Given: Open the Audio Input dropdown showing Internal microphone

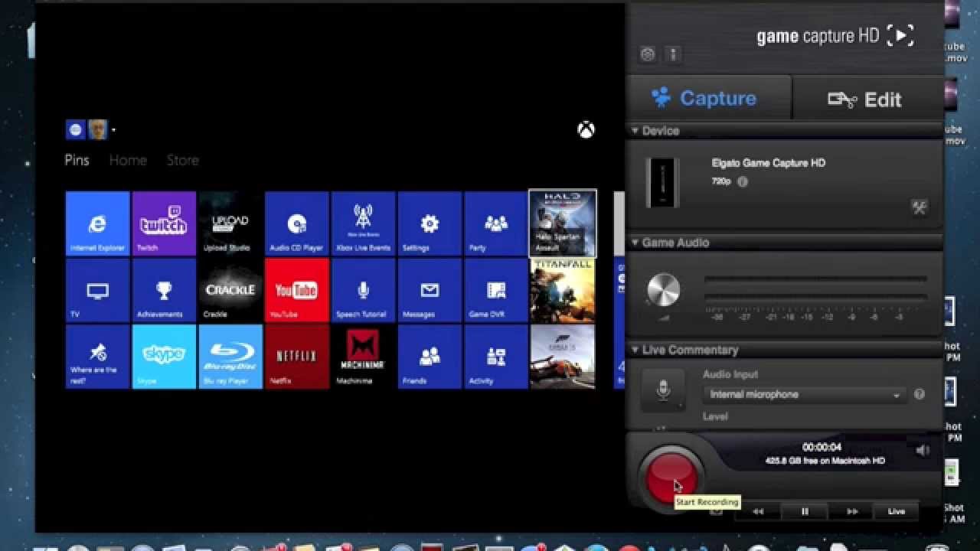Looking at the screenshot, I should pos(805,395).
